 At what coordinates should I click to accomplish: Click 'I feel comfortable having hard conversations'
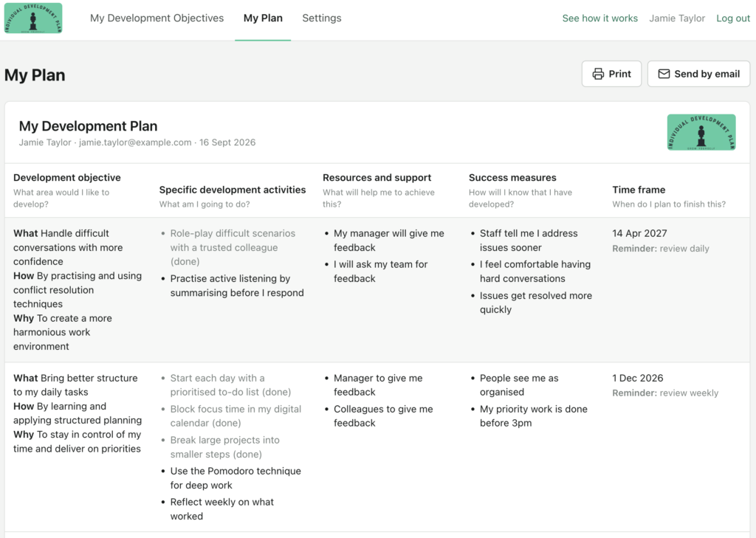tap(535, 272)
